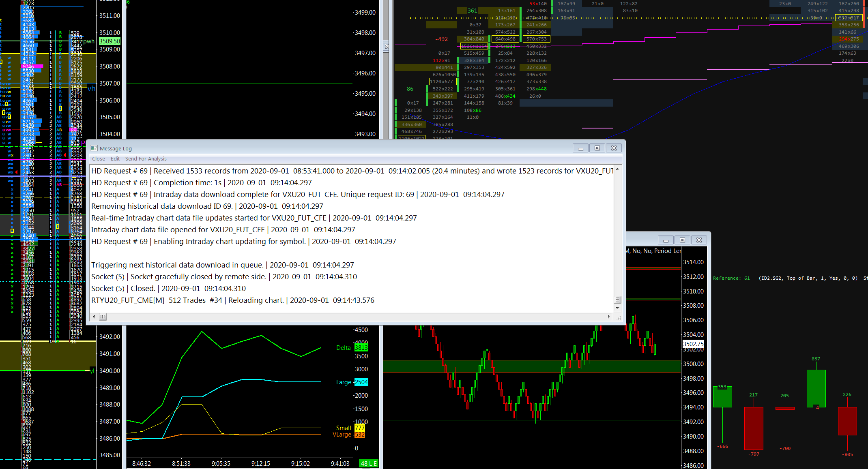Image resolution: width=868 pixels, height=469 pixels.
Task: Click the resize grip of Message Log
Action: tap(619, 319)
